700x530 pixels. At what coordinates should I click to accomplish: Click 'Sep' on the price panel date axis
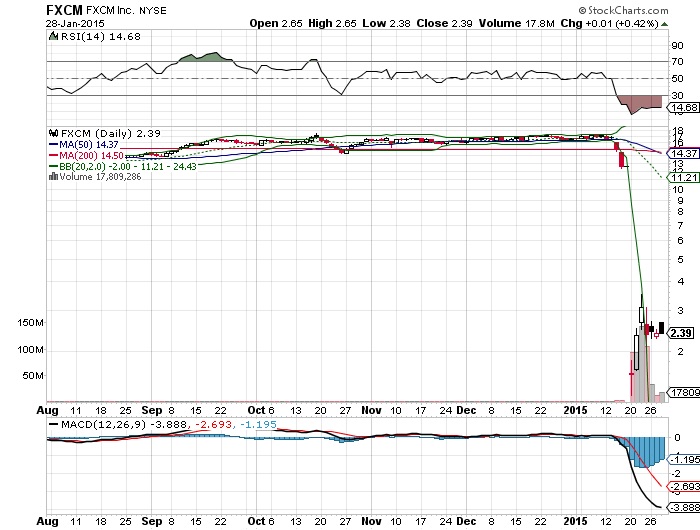tap(152, 410)
